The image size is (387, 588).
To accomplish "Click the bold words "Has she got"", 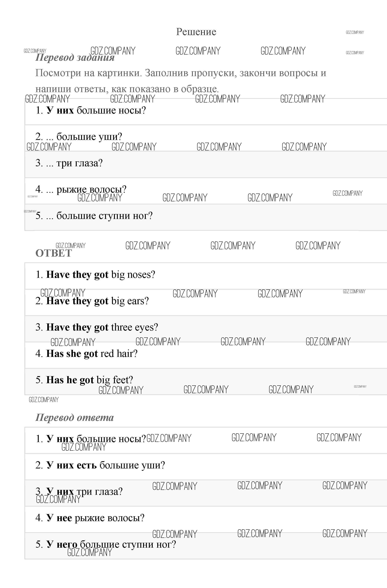I will (72, 354).
